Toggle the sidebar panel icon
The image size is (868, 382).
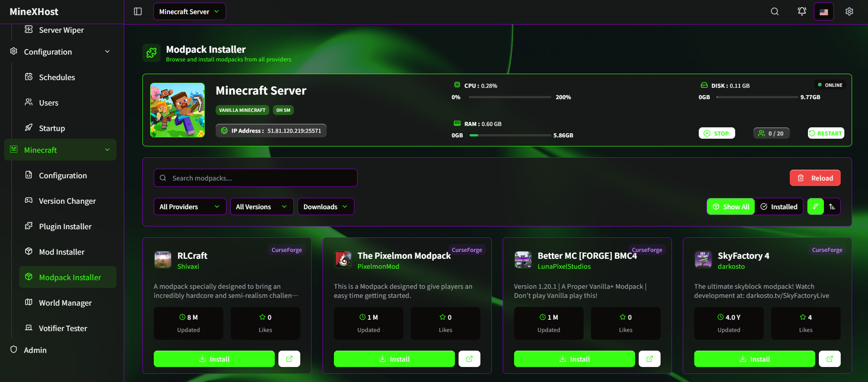(138, 11)
